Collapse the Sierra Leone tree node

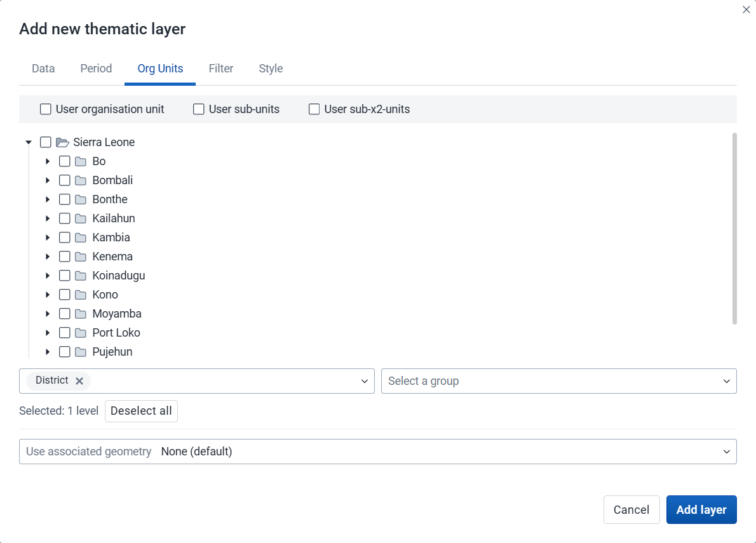point(29,142)
